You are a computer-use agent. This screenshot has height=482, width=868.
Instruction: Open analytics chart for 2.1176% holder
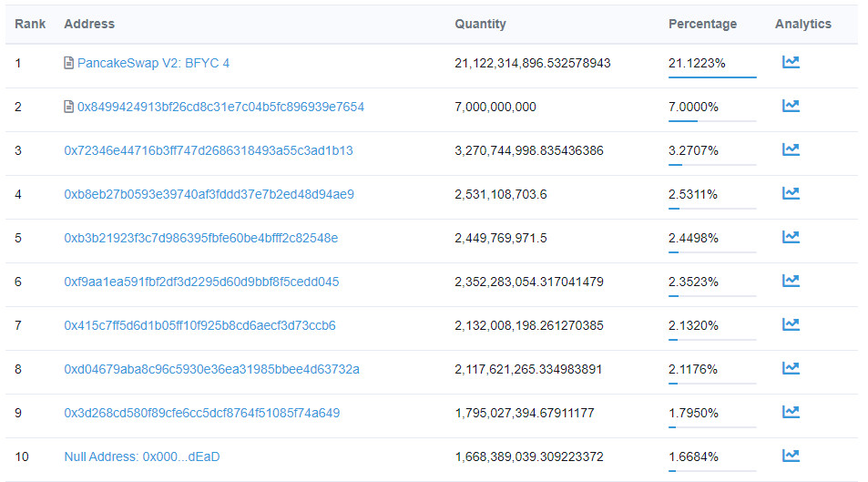coord(791,368)
